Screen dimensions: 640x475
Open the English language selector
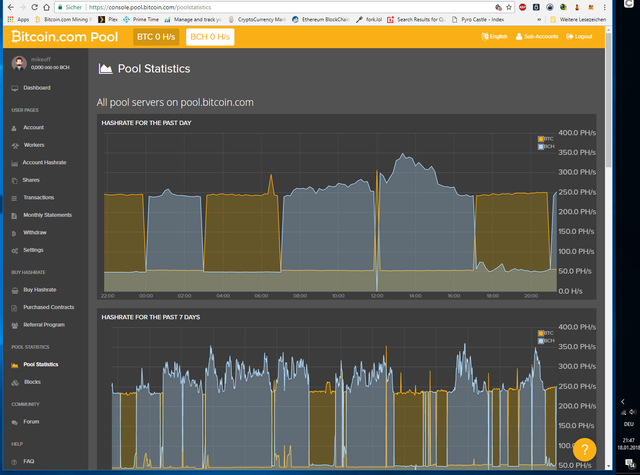point(494,36)
